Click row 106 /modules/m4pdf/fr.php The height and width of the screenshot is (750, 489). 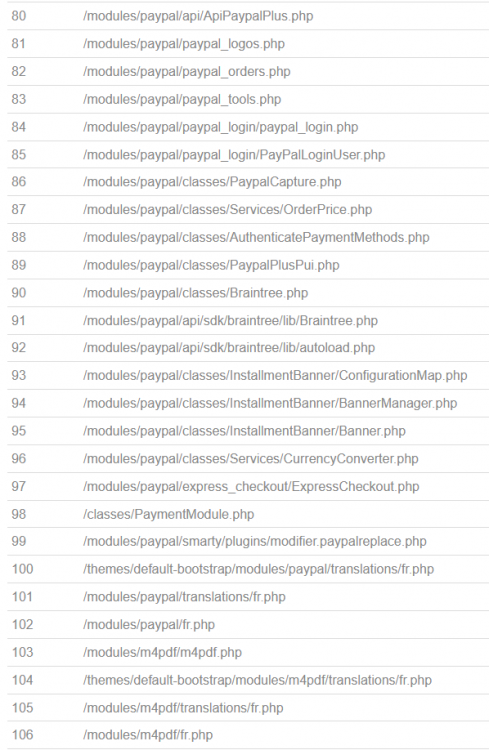148,735
